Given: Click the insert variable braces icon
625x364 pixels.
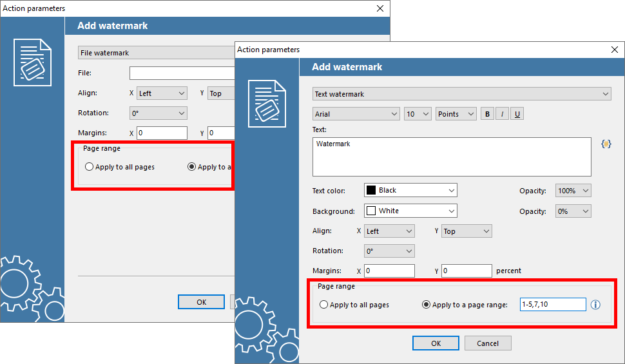Looking at the screenshot, I should 606,144.
